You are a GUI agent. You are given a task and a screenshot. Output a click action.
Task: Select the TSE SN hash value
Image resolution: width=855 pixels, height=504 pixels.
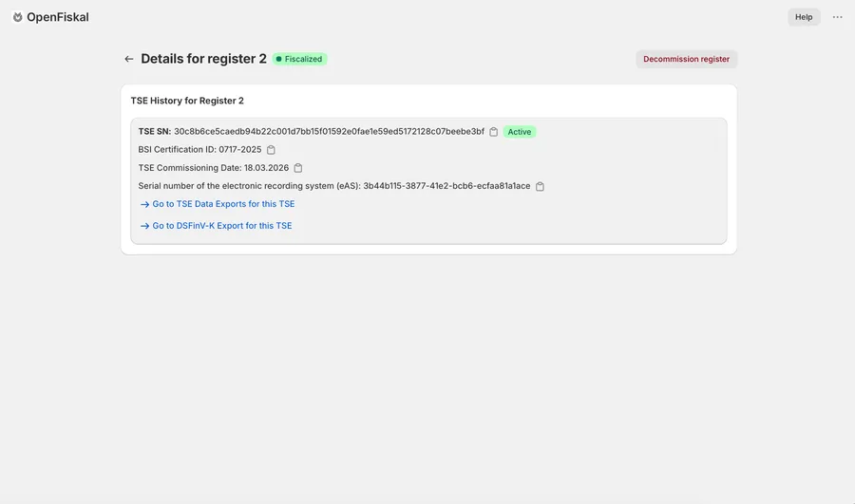click(329, 131)
